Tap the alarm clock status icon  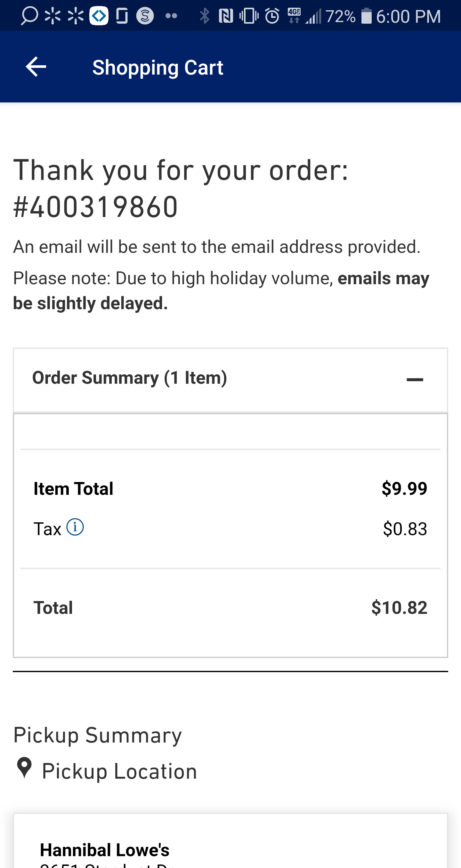pos(272,16)
